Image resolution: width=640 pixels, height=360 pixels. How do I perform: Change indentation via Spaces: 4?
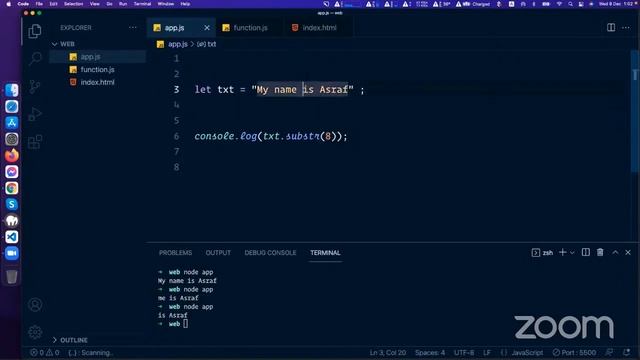click(430, 352)
